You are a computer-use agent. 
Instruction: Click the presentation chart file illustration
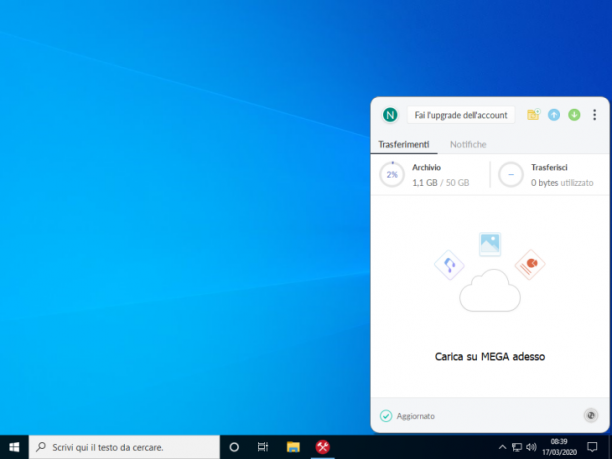530,264
